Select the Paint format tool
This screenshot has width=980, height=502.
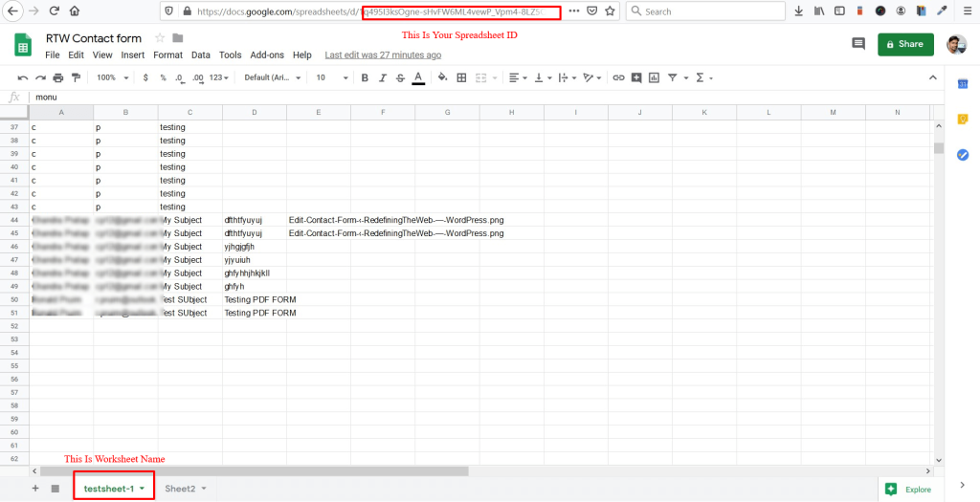[x=77, y=78]
